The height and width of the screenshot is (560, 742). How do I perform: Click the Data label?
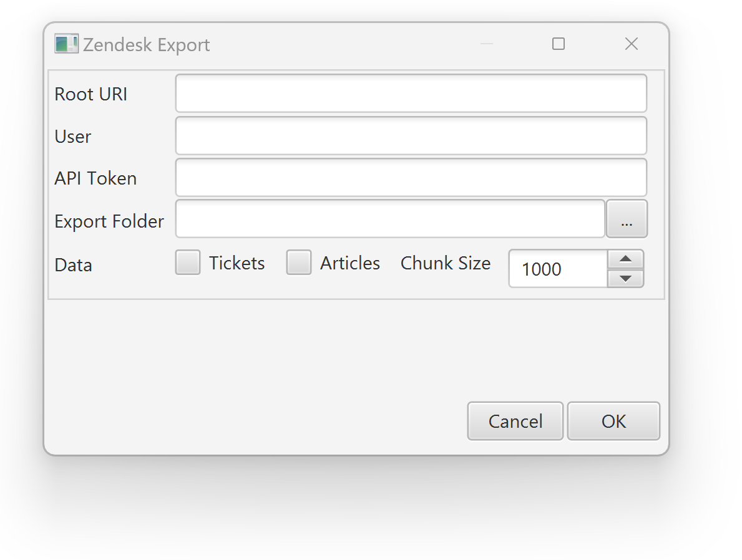(x=74, y=265)
